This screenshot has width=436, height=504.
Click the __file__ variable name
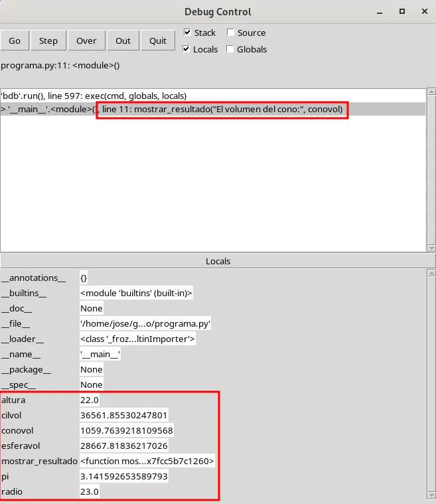[15, 323]
